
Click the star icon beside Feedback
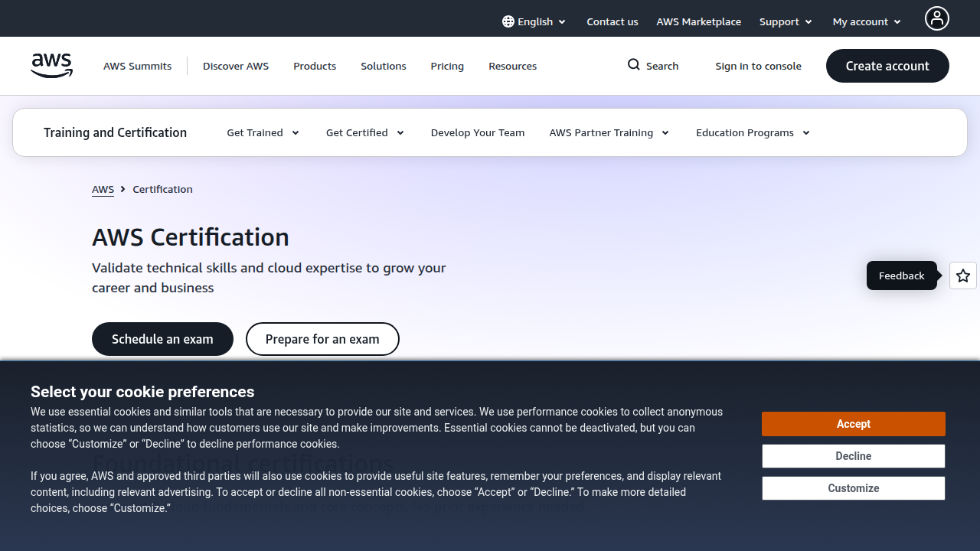click(963, 275)
